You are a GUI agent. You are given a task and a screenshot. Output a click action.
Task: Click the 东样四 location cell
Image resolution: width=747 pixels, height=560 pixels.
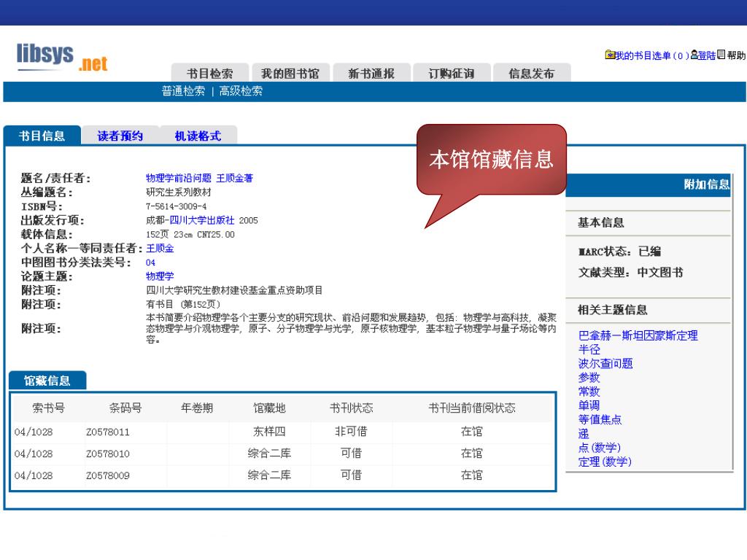click(270, 432)
